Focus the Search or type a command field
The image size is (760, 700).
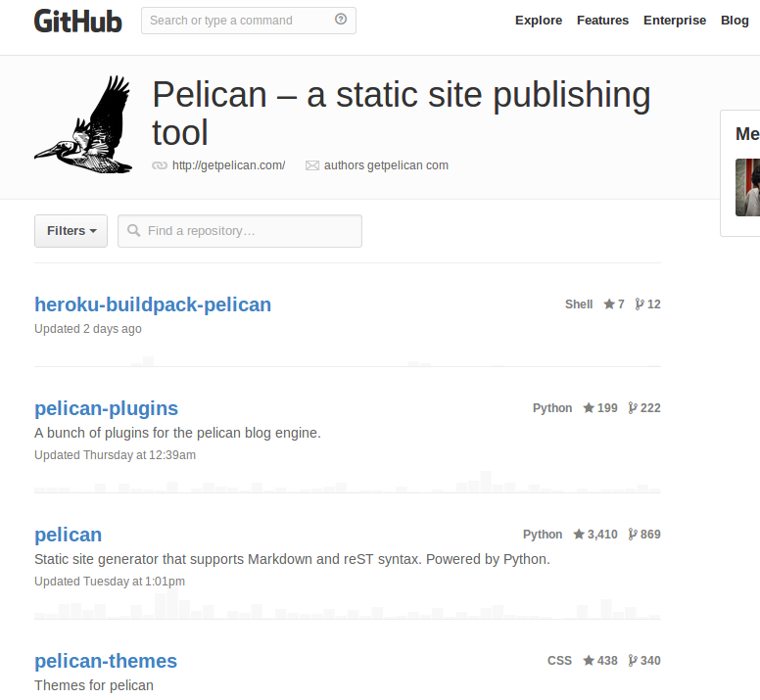tap(248, 21)
